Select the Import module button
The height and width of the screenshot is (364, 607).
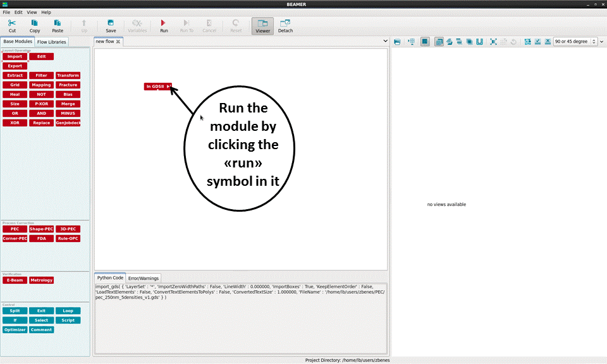point(15,57)
